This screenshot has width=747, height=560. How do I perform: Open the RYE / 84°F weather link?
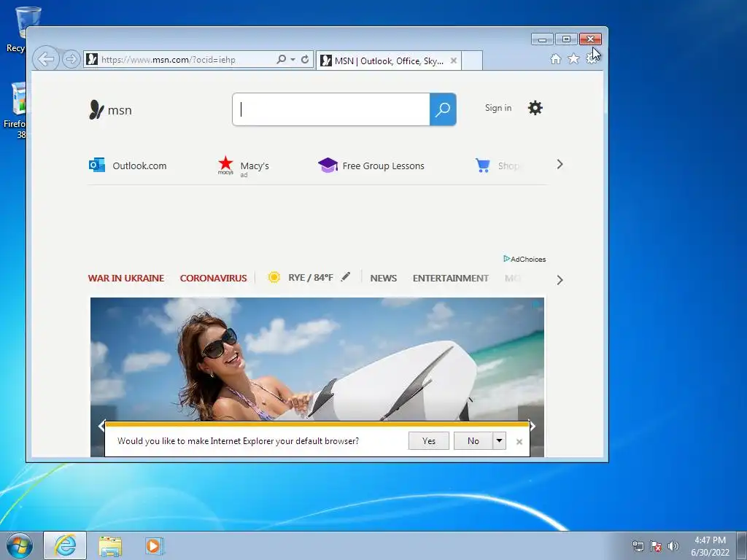311,278
